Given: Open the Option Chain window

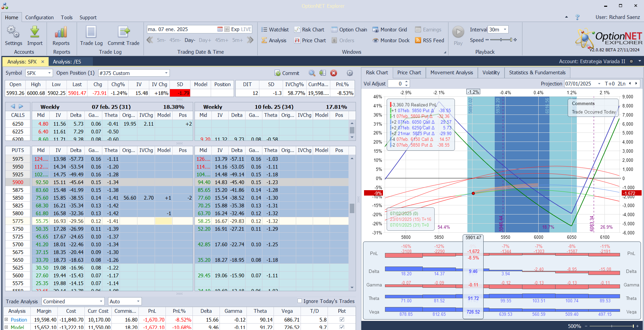Looking at the screenshot, I should pos(349,30).
